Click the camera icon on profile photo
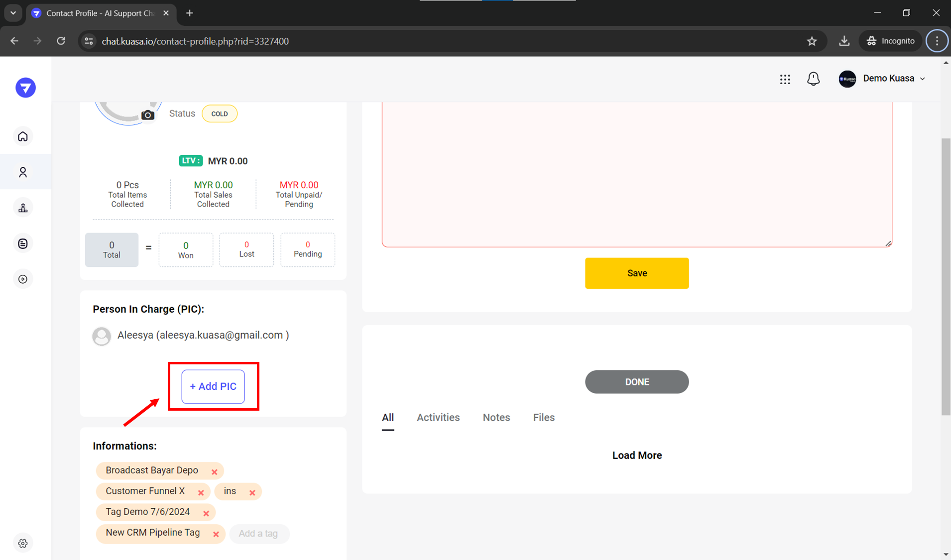The height and width of the screenshot is (560, 951). [x=147, y=115]
